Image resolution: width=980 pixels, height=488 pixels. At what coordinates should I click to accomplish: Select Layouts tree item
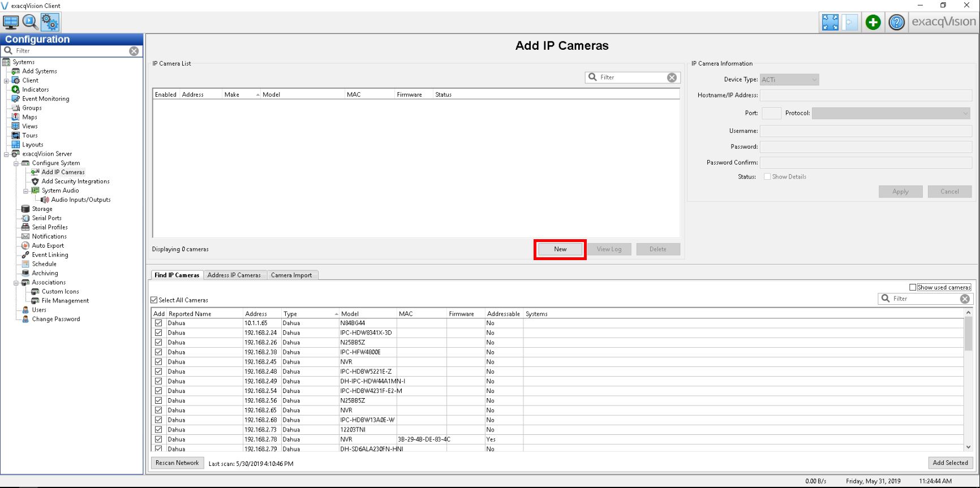pos(32,145)
